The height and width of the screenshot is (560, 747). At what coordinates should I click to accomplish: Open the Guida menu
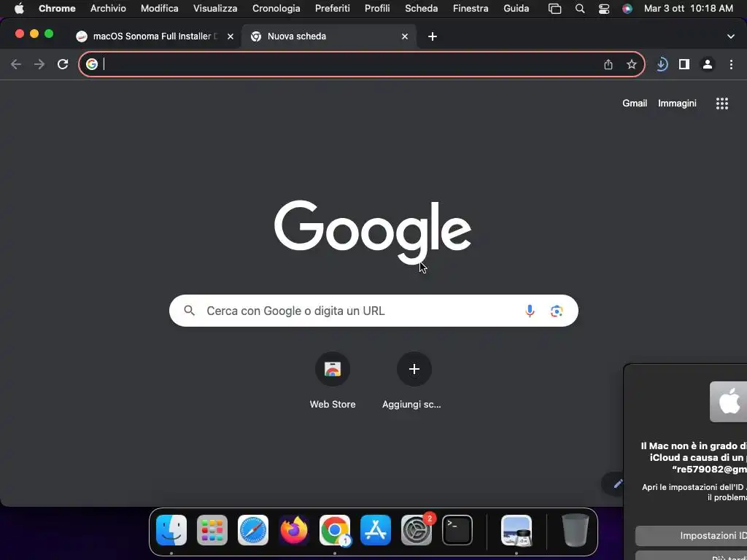[516, 9]
